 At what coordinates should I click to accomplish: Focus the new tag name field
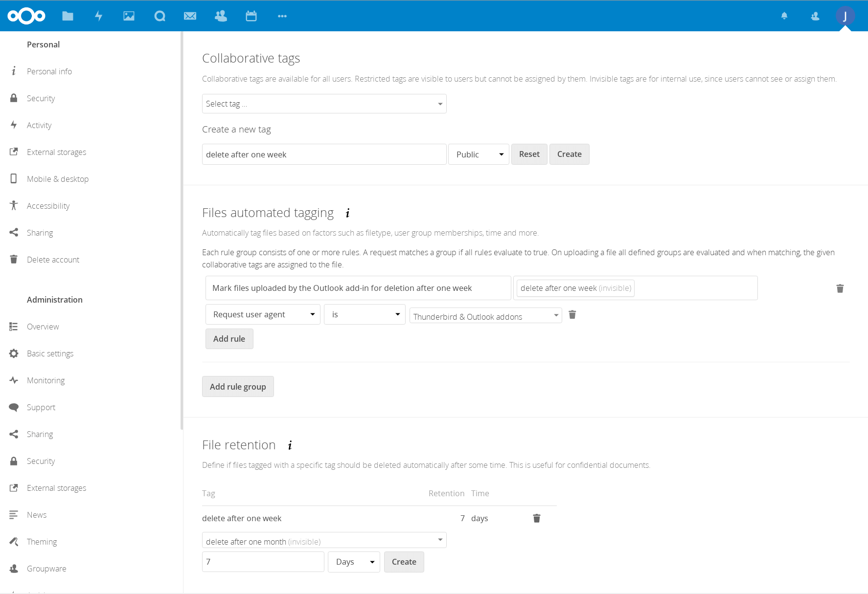pyautogui.click(x=324, y=154)
